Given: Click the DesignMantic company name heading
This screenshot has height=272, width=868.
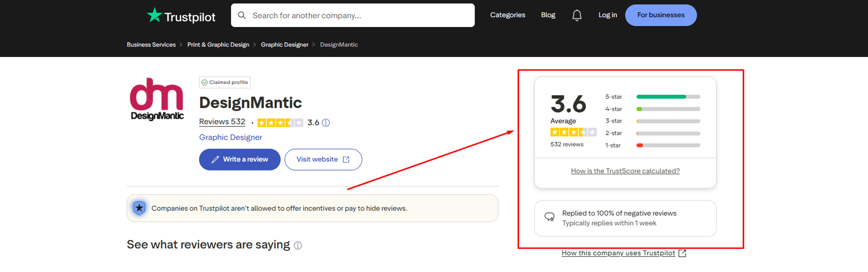Looking at the screenshot, I should (x=251, y=103).
